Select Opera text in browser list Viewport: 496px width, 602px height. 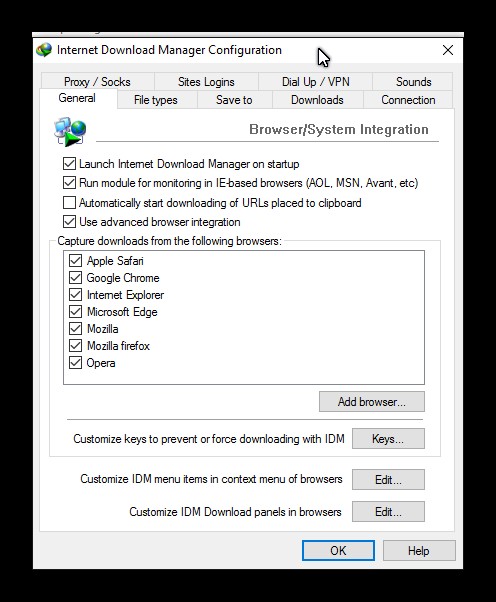(x=101, y=363)
